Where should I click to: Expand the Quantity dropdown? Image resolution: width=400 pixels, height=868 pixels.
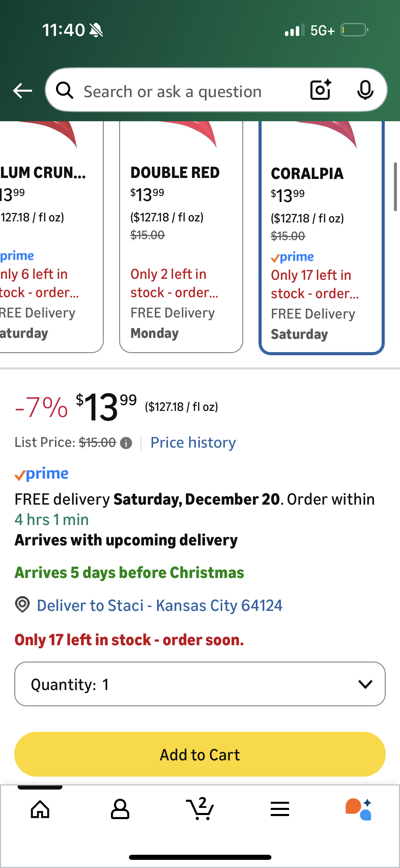pos(200,684)
